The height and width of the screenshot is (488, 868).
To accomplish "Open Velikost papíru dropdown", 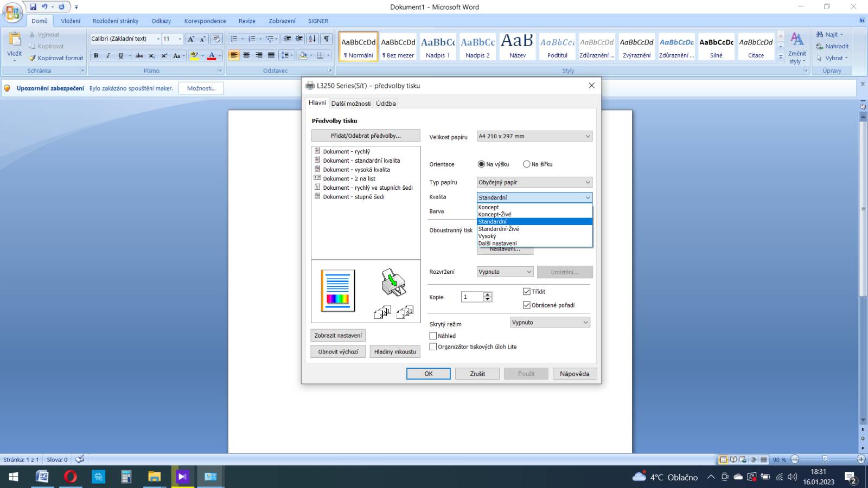I will (x=534, y=137).
